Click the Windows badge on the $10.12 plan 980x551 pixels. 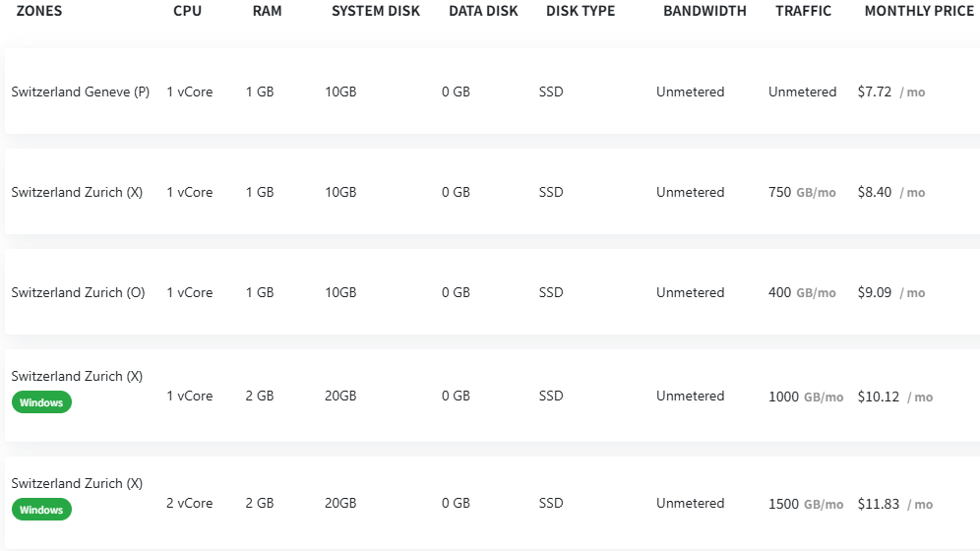point(41,402)
